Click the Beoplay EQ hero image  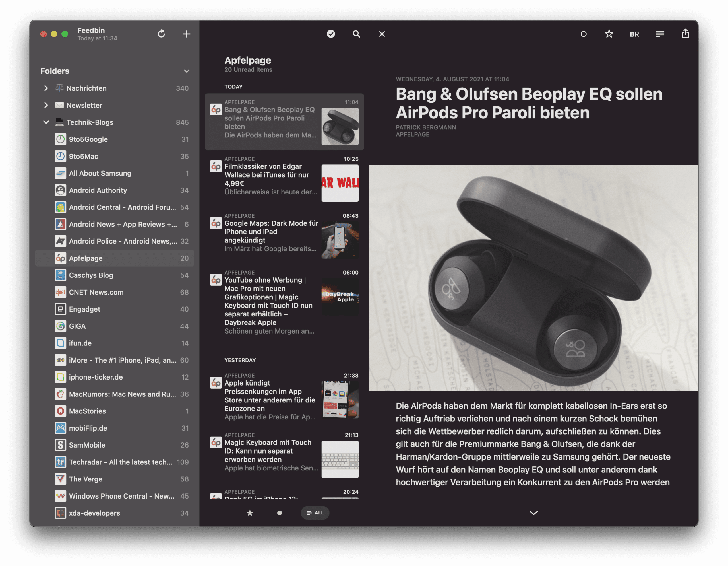point(533,278)
